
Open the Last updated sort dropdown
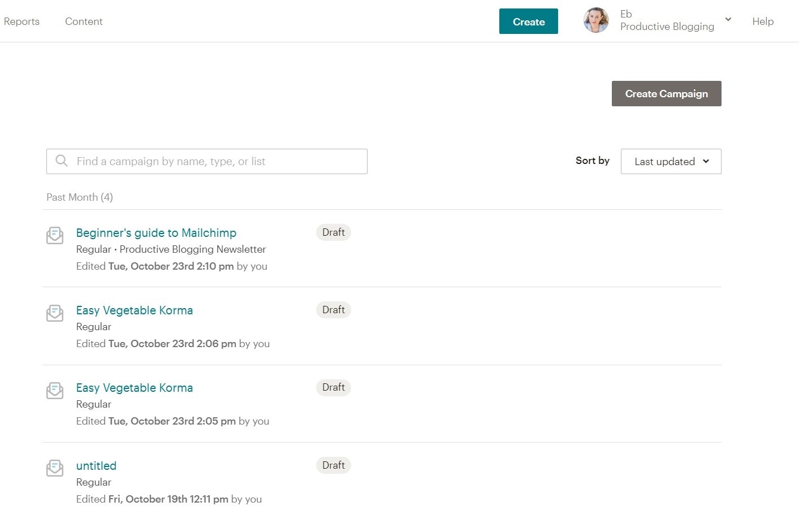671,161
